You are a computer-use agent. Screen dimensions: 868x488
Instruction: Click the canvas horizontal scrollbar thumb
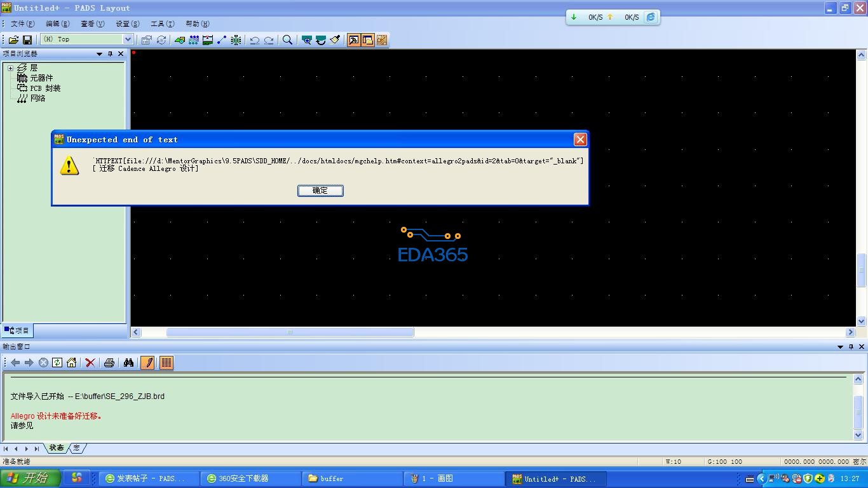[290, 332]
